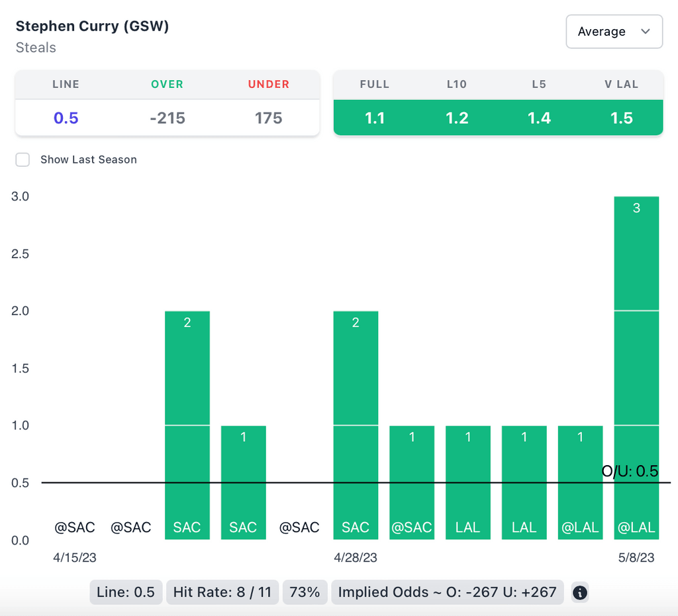
Task: Click the Implied Odds badge
Action: (x=448, y=592)
